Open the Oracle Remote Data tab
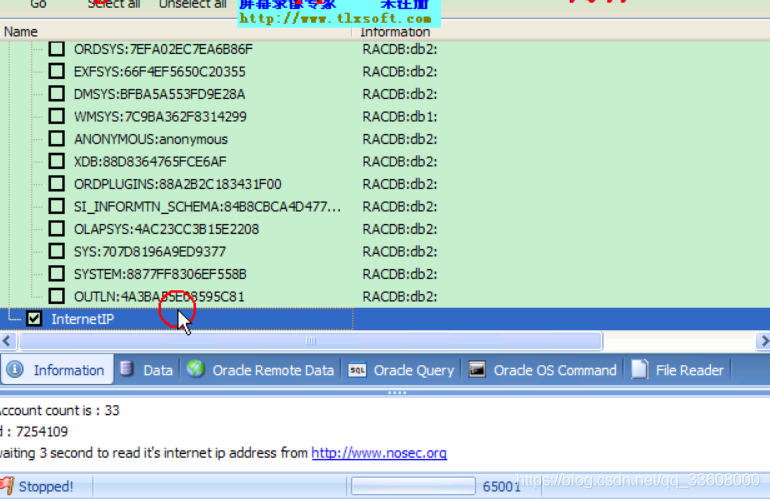Image resolution: width=770 pixels, height=499 pixels. click(260, 369)
